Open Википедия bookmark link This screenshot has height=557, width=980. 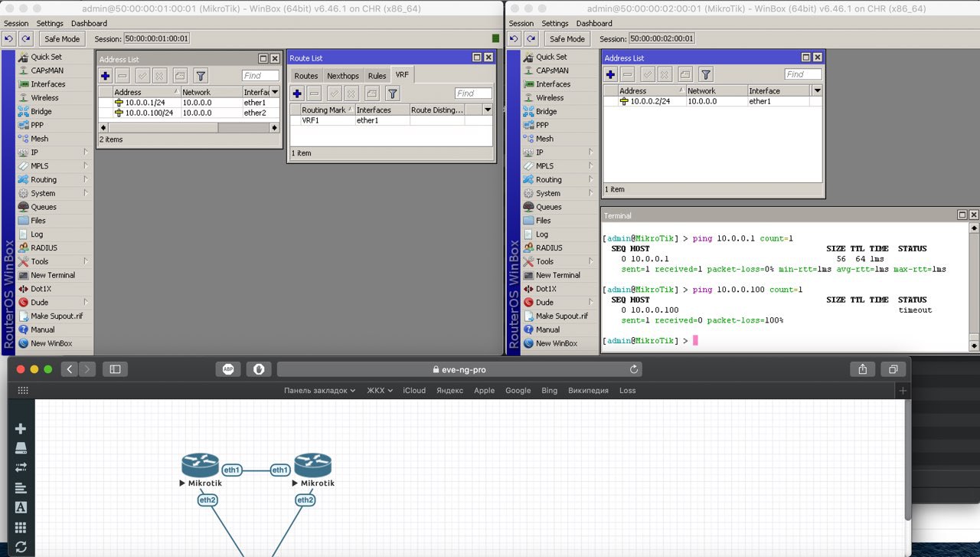[588, 391]
